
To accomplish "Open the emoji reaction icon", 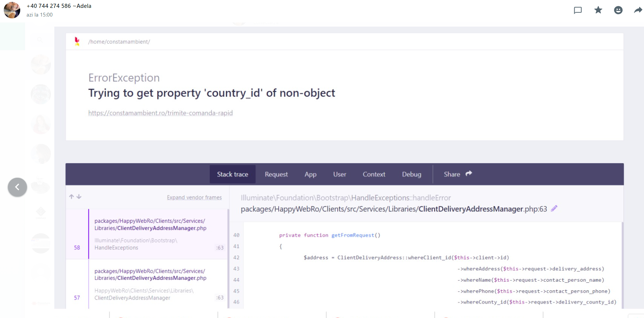I will coord(618,10).
